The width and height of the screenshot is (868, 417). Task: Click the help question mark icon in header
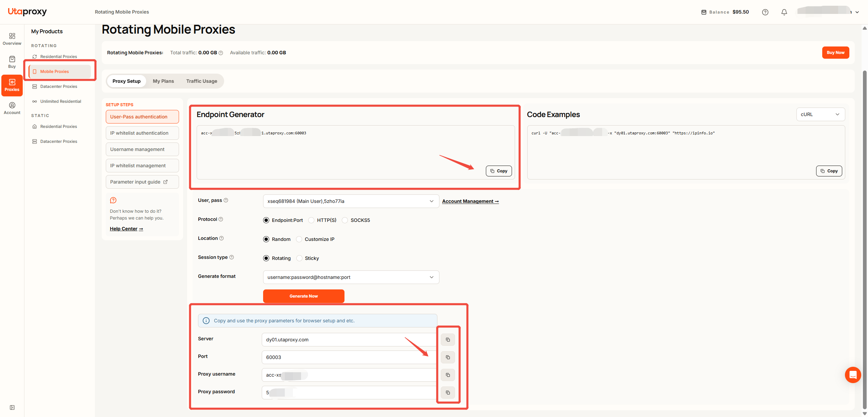[765, 12]
